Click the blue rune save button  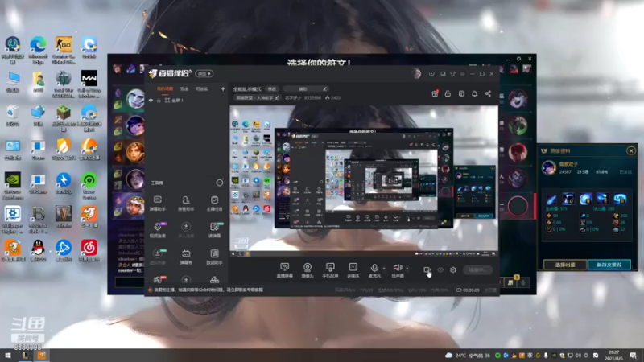609,265
